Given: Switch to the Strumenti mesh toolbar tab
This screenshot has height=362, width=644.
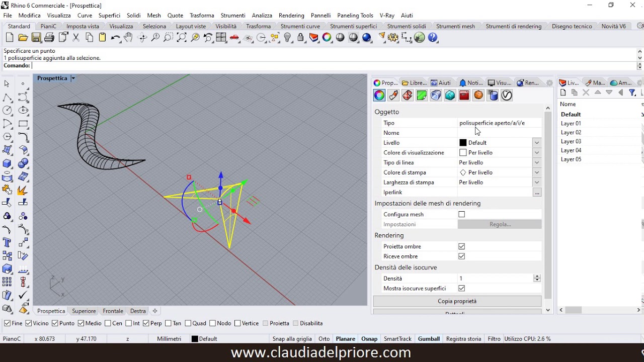Looking at the screenshot, I should 455,26.
